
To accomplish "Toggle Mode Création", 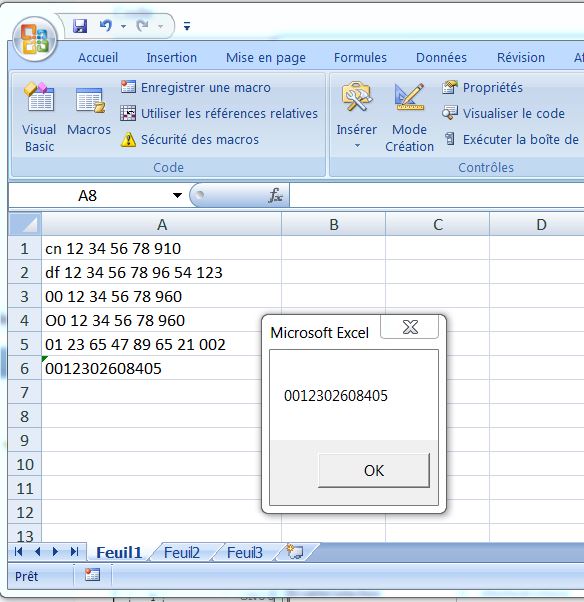I will pyautogui.click(x=409, y=117).
